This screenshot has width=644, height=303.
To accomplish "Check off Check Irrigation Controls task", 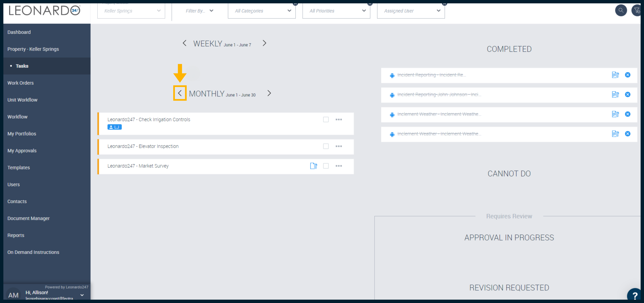I will pos(326,120).
